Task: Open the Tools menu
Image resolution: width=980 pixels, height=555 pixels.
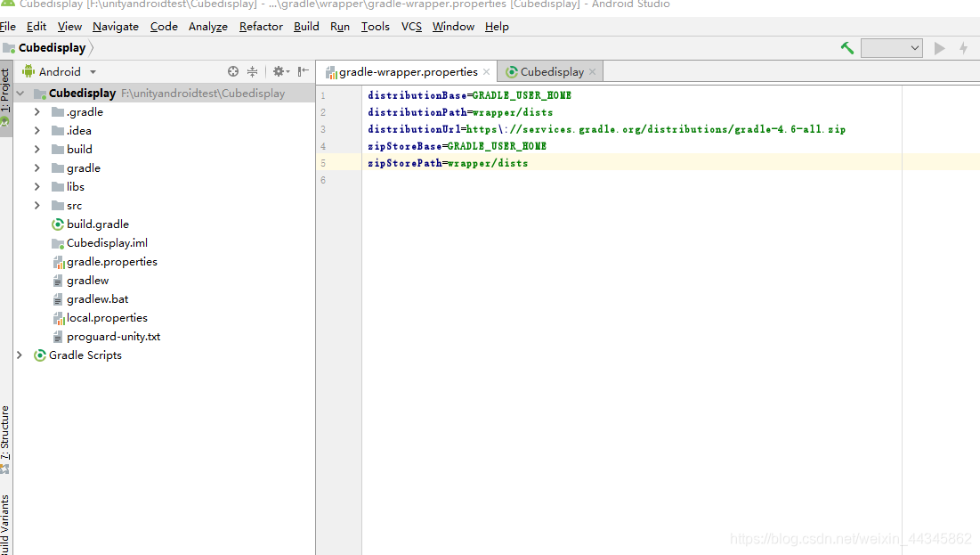Action: (375, 26)
